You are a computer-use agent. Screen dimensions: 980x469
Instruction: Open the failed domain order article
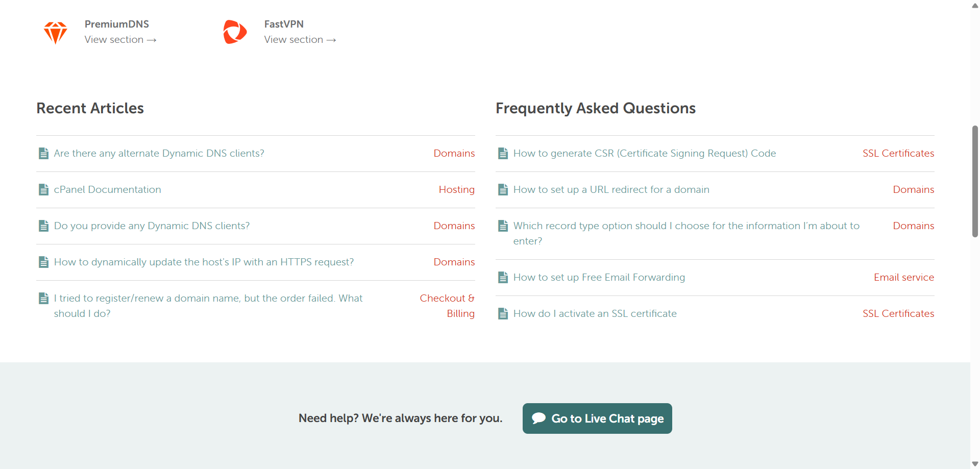click(x=208, y=299)
